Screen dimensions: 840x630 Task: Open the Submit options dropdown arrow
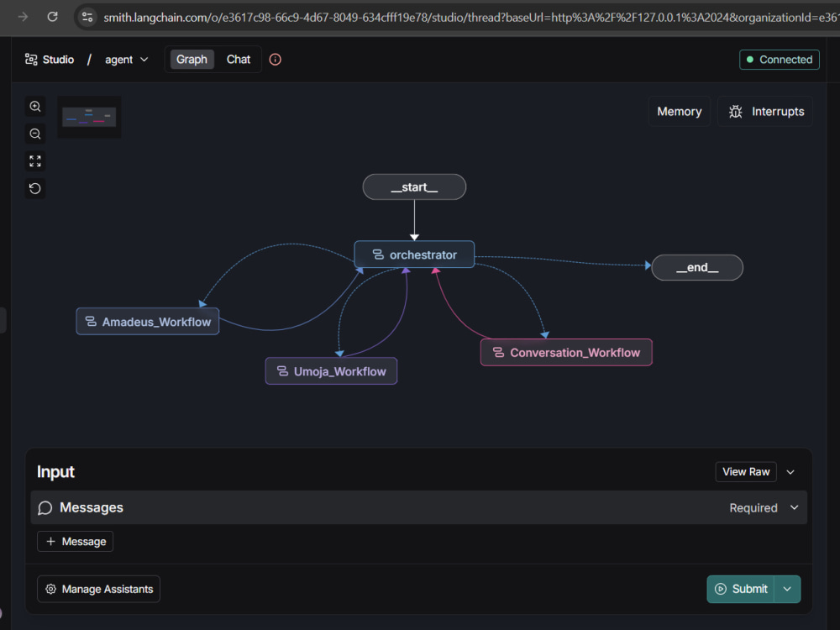[x=787, y=589]
